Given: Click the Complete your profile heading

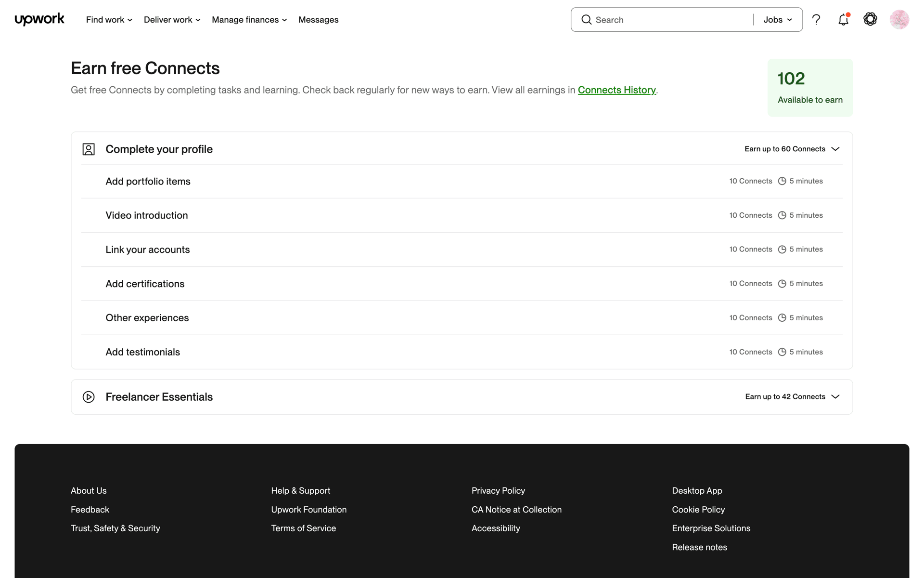Looking at the screenshot, I should point(159,149).
